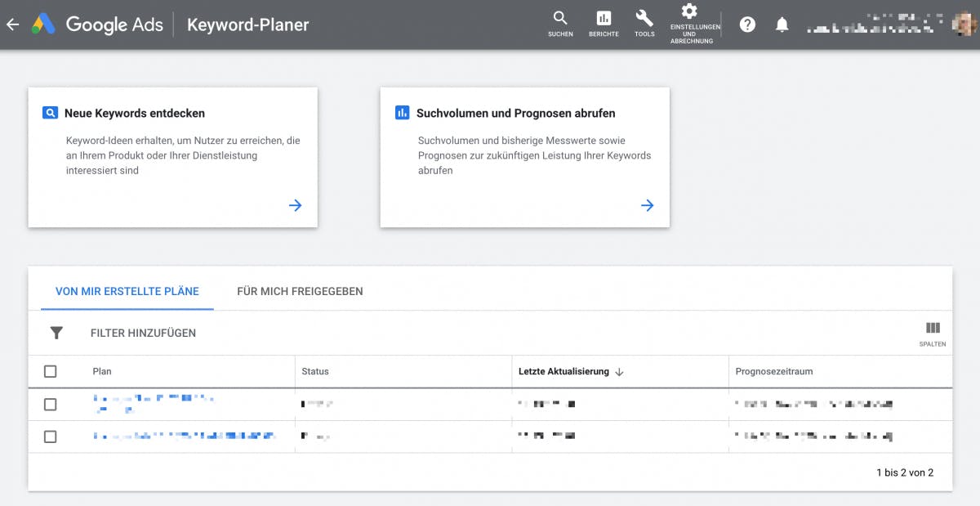Image resolution: width=980 pixels, height=506 pixels.
Task: Open the Suchen search icon
Action: coord(560,18)
